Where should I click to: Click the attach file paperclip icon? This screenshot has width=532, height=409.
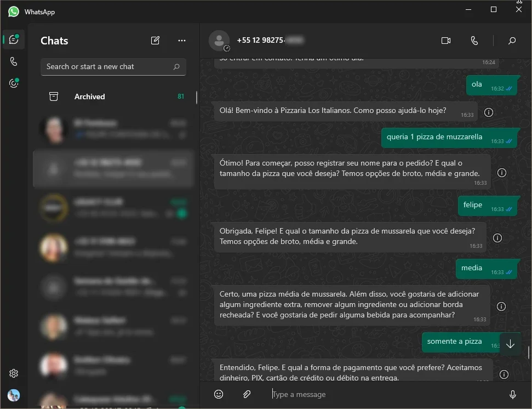(247, 394)
